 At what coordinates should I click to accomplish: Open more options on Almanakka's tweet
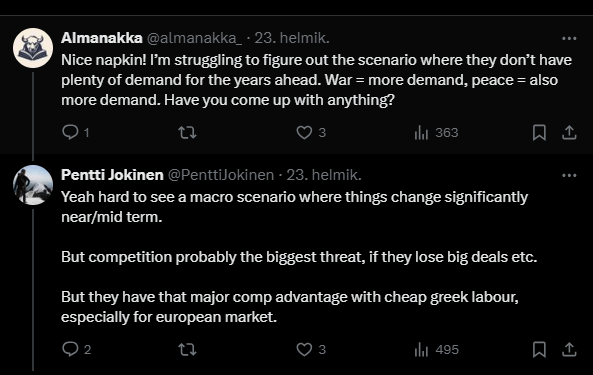pyautogui.click(x=569, y=38)
